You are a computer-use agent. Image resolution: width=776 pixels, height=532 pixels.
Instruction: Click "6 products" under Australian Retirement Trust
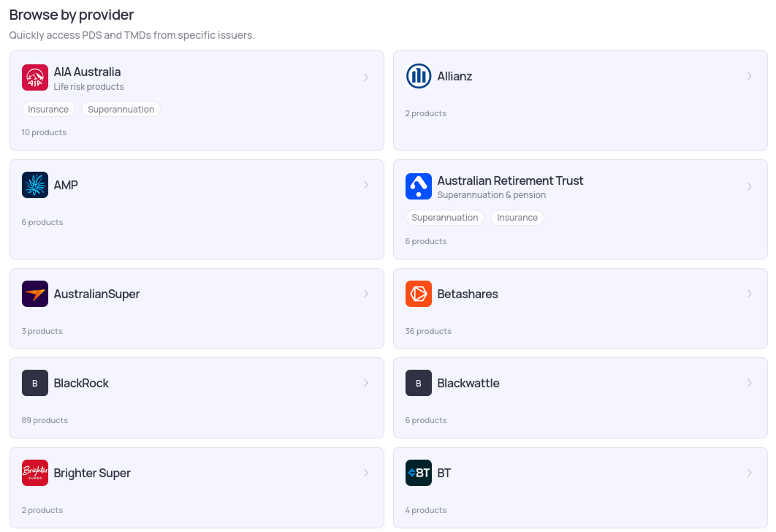click(425, 241)
